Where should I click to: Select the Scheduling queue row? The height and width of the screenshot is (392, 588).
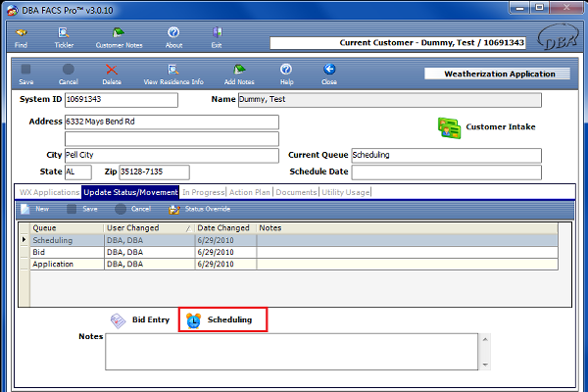coord(294,240)
